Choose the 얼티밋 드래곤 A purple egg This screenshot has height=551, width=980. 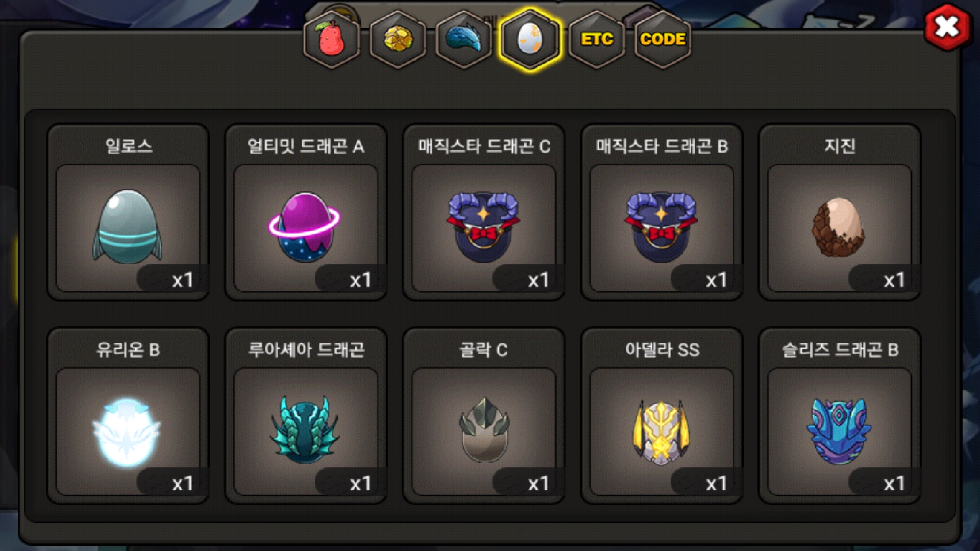coord(306,228)
